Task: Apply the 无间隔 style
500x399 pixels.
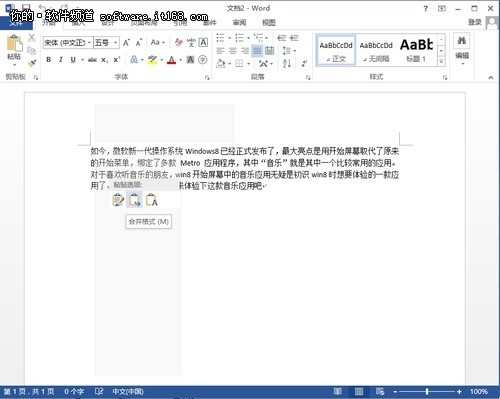Action: point(376,51)
